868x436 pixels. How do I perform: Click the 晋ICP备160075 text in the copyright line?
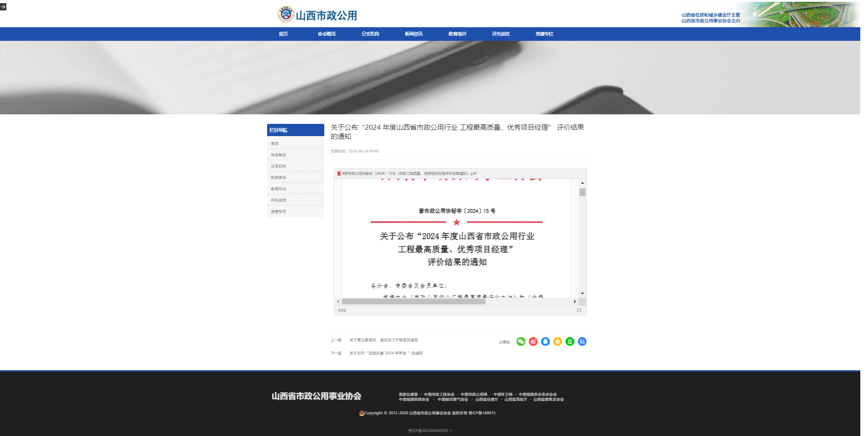point(482,413)
